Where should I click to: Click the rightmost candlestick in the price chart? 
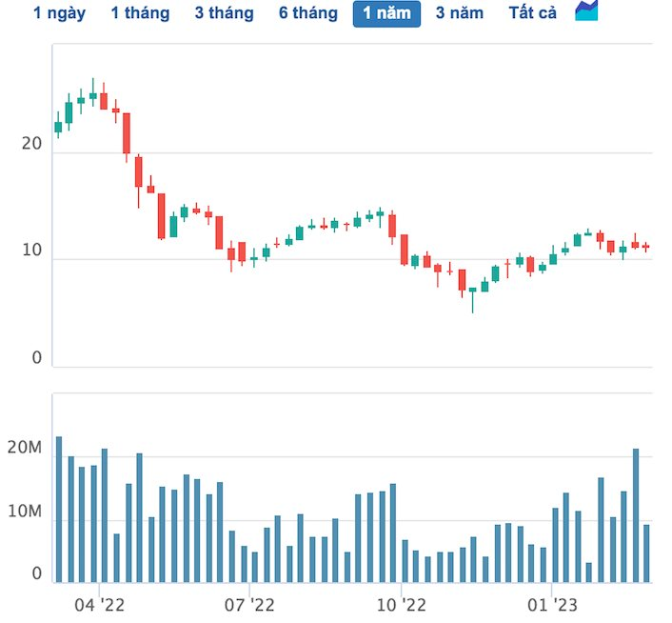click(x=645, y=247)
